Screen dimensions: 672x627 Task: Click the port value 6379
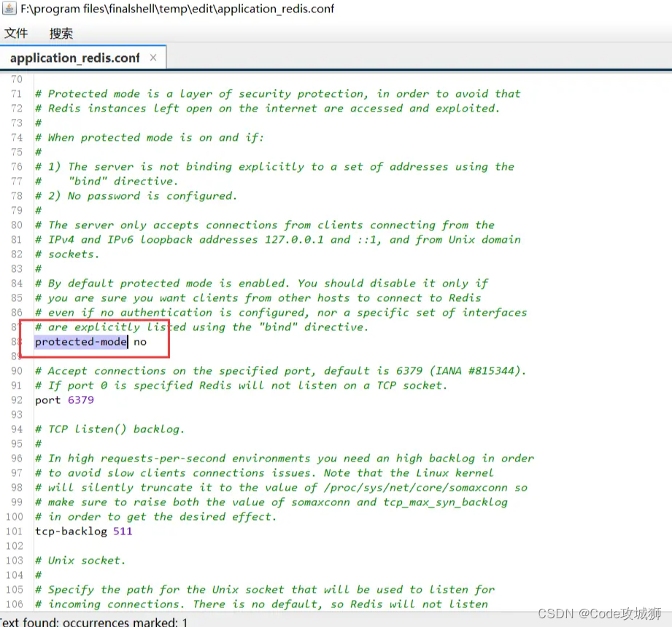click(80, 400)
